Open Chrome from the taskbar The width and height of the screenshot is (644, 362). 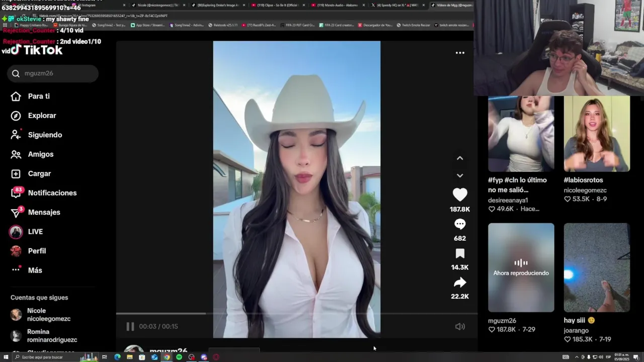(167, 357)
